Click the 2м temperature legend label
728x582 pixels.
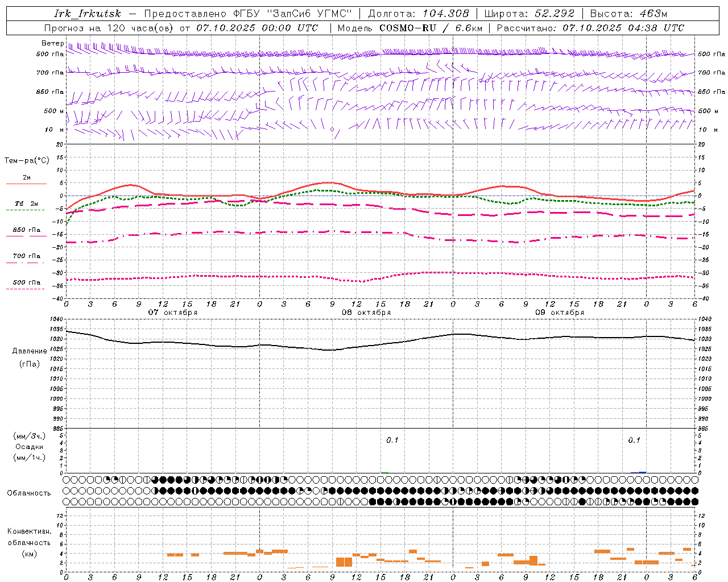click(26, 177)
